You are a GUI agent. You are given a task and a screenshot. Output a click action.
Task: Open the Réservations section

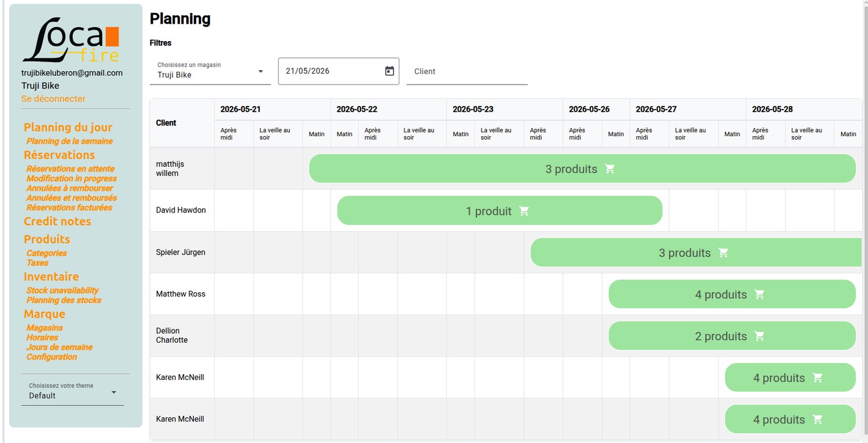[x=59, y=155]
